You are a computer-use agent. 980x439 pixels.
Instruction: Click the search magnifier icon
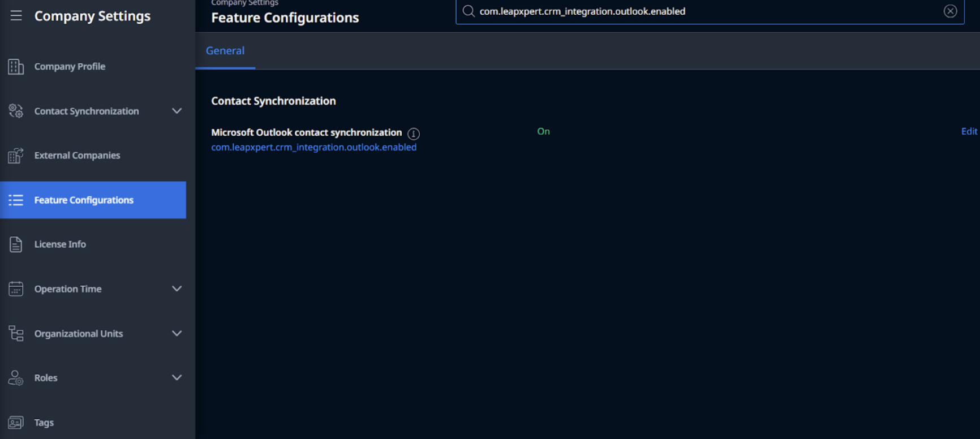pyautogui.click(x=468, y=11)
